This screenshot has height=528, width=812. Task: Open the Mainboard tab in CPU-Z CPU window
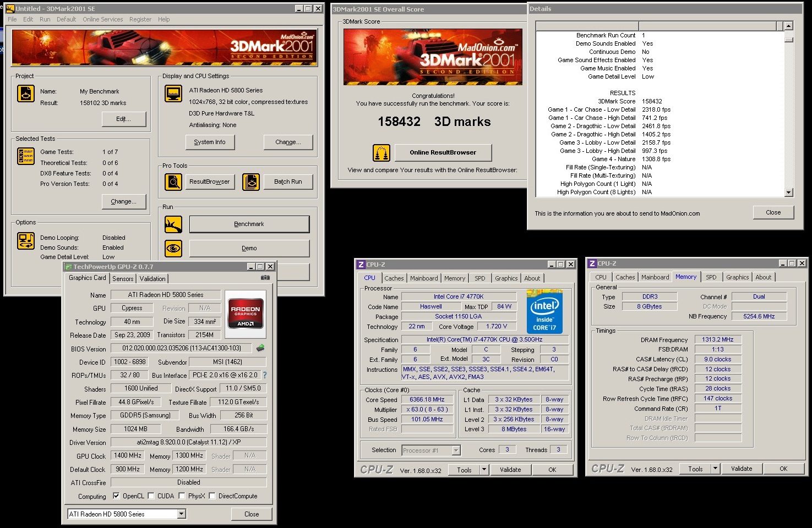click(x=424, y=278)
